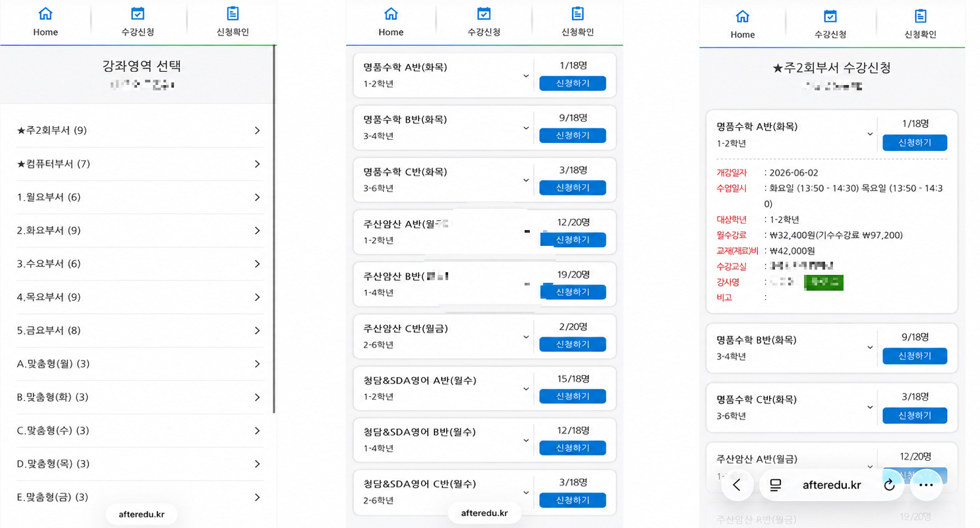Image resolution: width=980 pixels, height=528 pixels.
Task: Tap the arrow in the 1.월요부서 (6) row
Action: click(x=257, y=197)
